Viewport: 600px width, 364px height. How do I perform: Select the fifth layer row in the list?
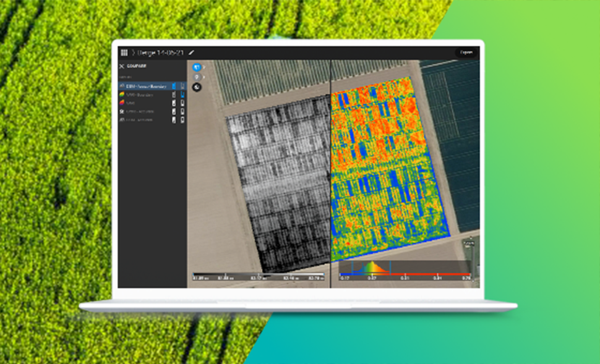point(152,120)
